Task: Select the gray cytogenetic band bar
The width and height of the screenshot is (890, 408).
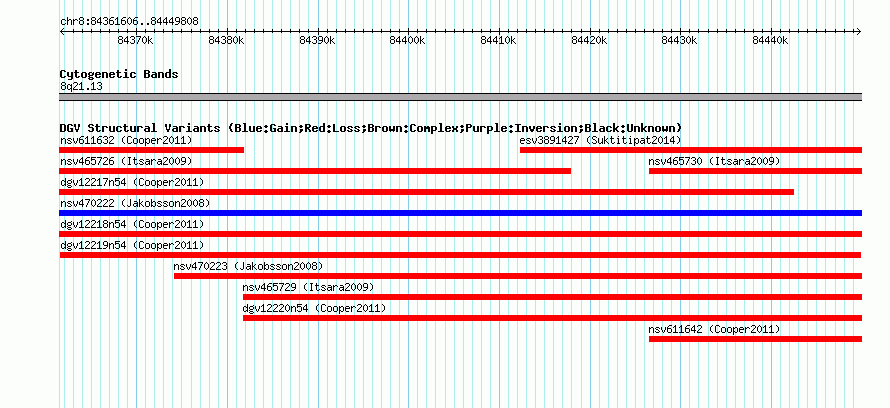Action: pyautogui.click(x=461, y=97)
